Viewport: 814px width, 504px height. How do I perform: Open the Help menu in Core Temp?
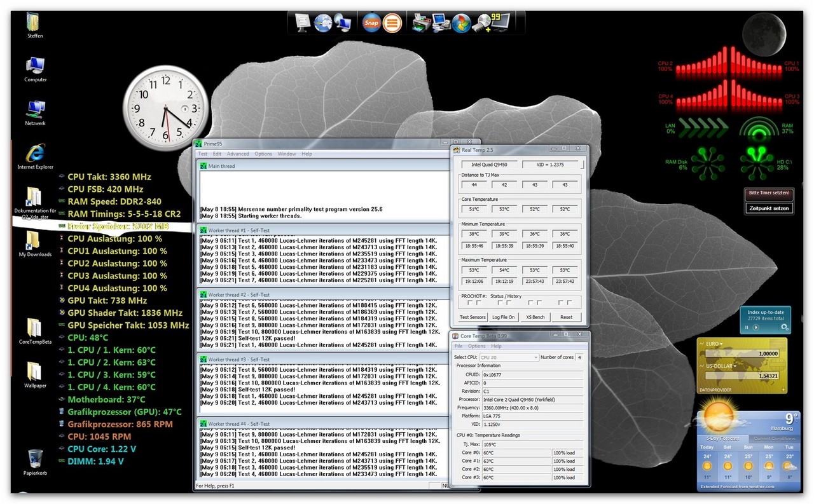496,346
